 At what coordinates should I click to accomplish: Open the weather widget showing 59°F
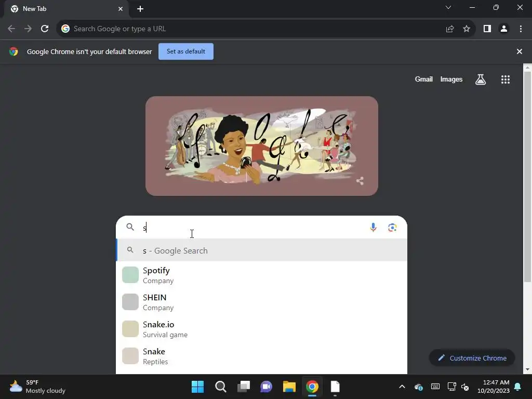37,387
